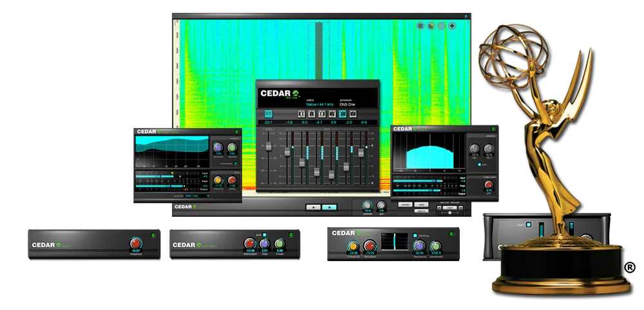
Task: Click the temporal knob in the limiter window
Action: pyautogui.click(x=218, y=148)
